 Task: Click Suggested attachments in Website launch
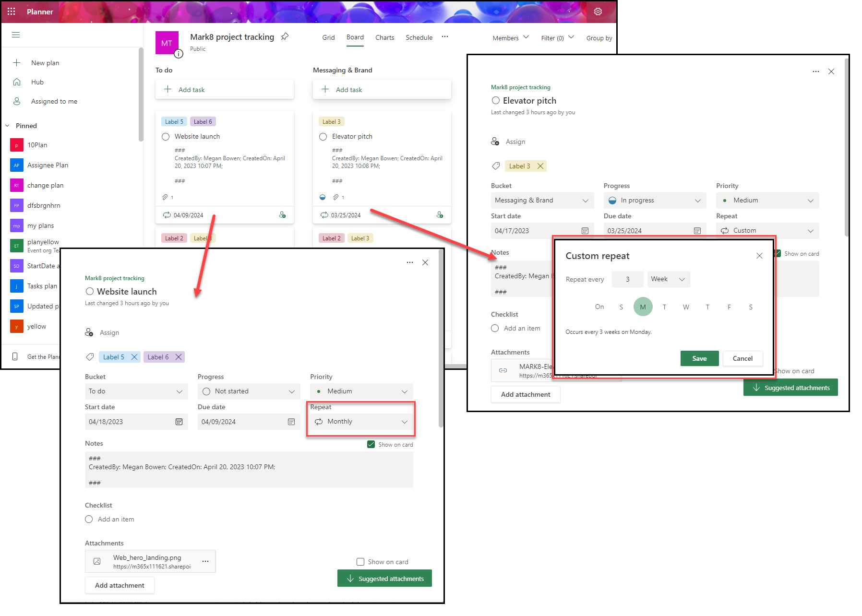(x=384, y=578)
